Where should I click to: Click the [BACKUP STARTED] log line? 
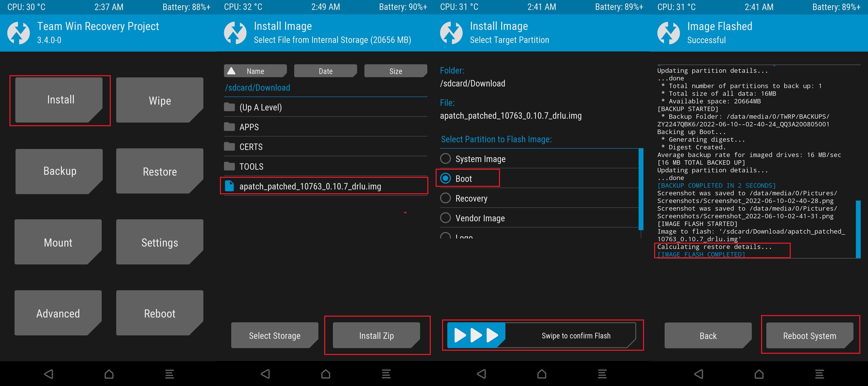point(688,109)
